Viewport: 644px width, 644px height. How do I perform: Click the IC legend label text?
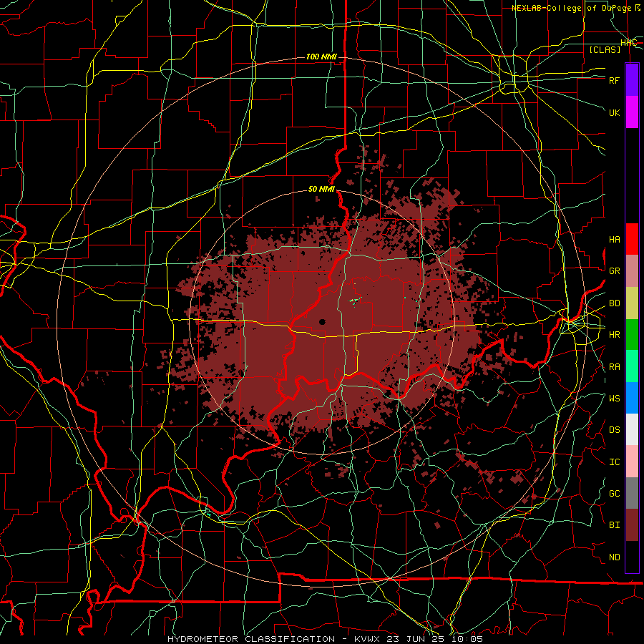[614, 462]
